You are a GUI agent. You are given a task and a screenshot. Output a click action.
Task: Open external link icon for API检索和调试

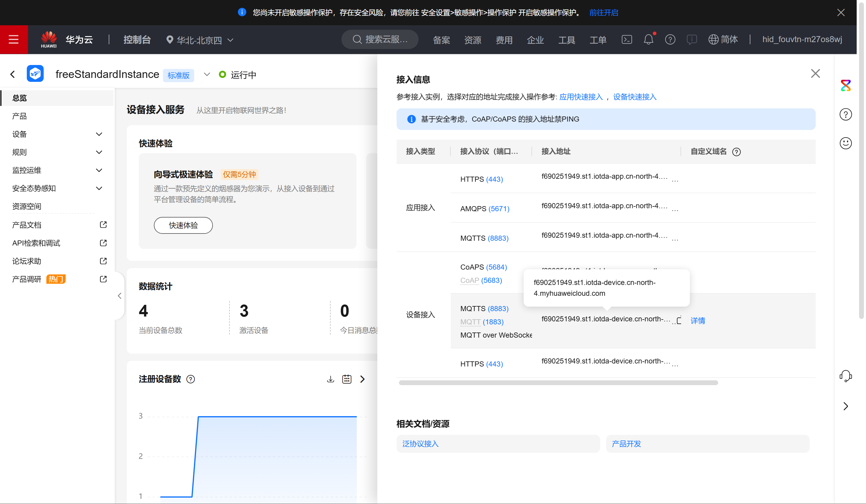103,243
